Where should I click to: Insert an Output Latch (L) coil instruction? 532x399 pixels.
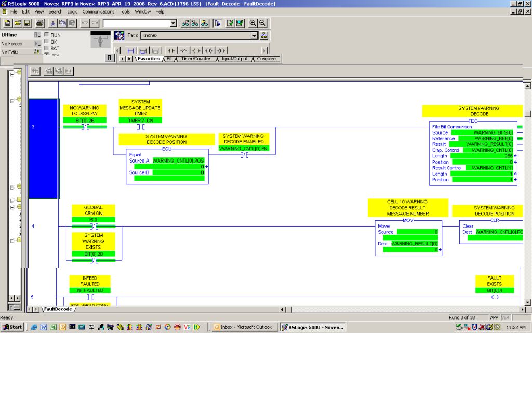(221, 50)
